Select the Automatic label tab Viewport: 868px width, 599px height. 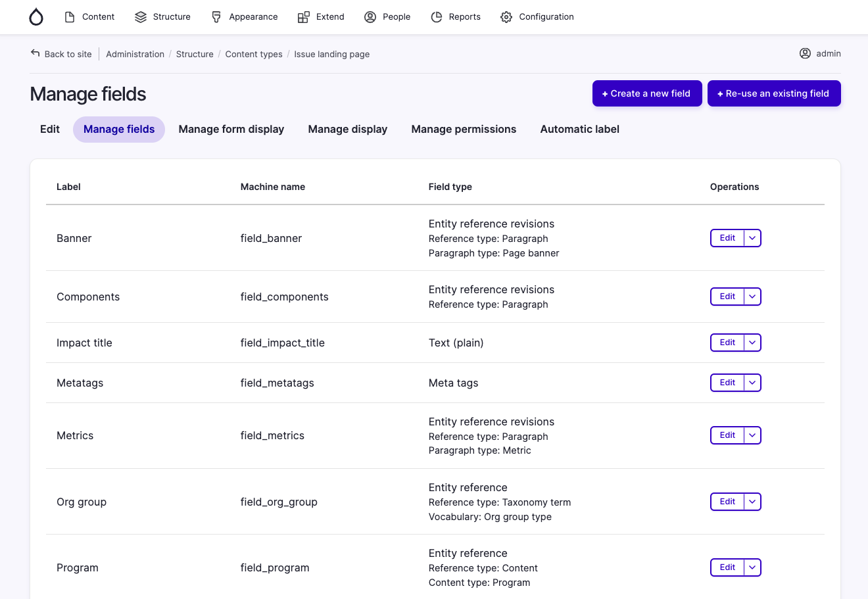pos(579,130)
